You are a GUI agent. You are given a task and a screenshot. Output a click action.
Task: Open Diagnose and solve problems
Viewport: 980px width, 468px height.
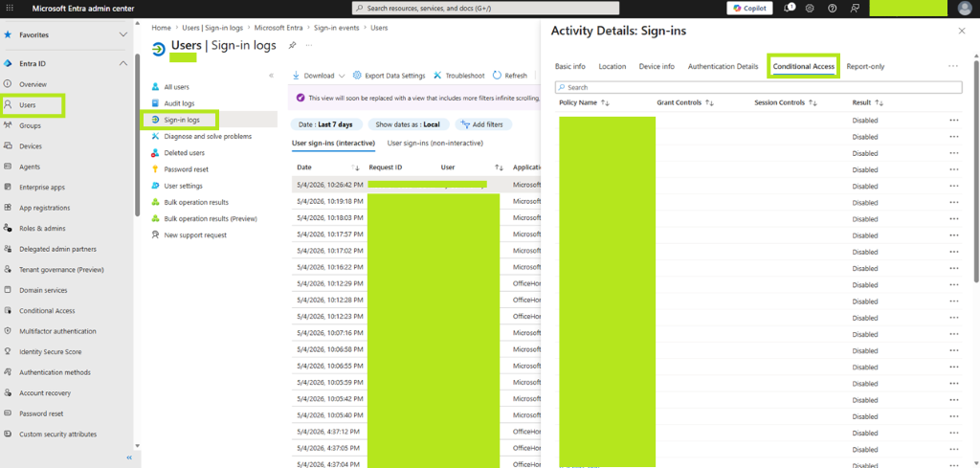[x=208, y=136]
